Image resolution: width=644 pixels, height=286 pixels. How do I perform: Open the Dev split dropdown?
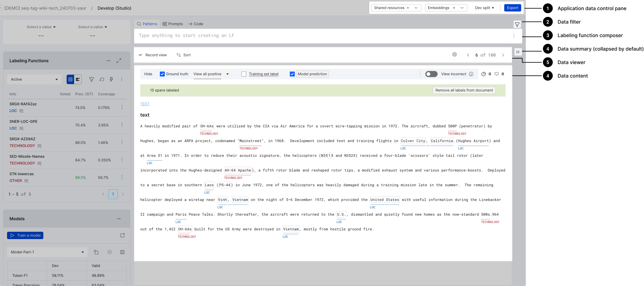pyautogui.click(x=484, y=8)
